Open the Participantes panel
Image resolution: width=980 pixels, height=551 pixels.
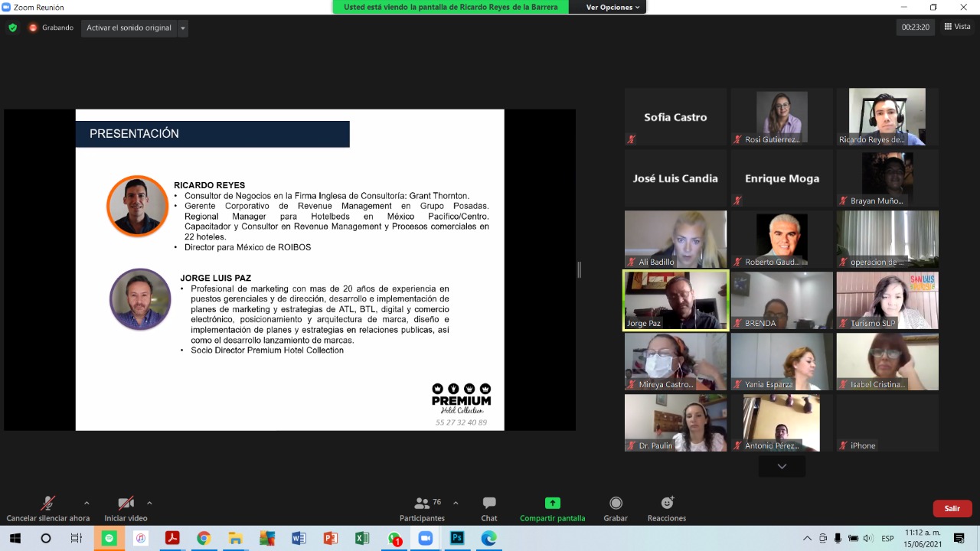(x=422, y=508)
